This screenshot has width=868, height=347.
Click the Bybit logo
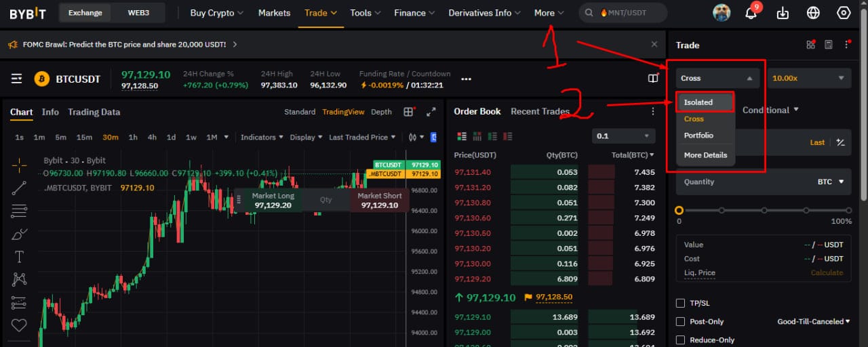pos(28,13)
